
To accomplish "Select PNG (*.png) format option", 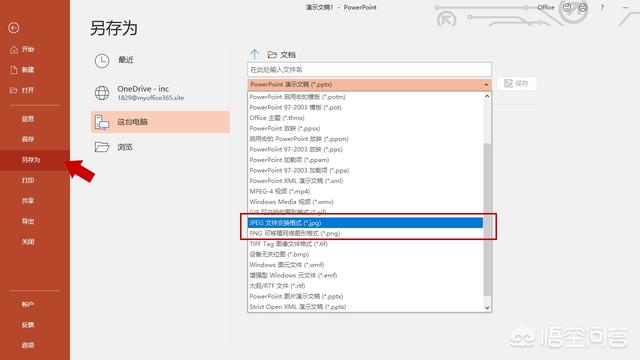I will (365, 233).
